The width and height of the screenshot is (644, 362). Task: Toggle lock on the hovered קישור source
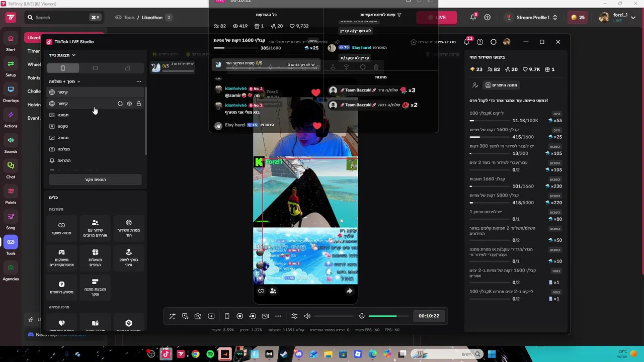[x=139, y=104]
